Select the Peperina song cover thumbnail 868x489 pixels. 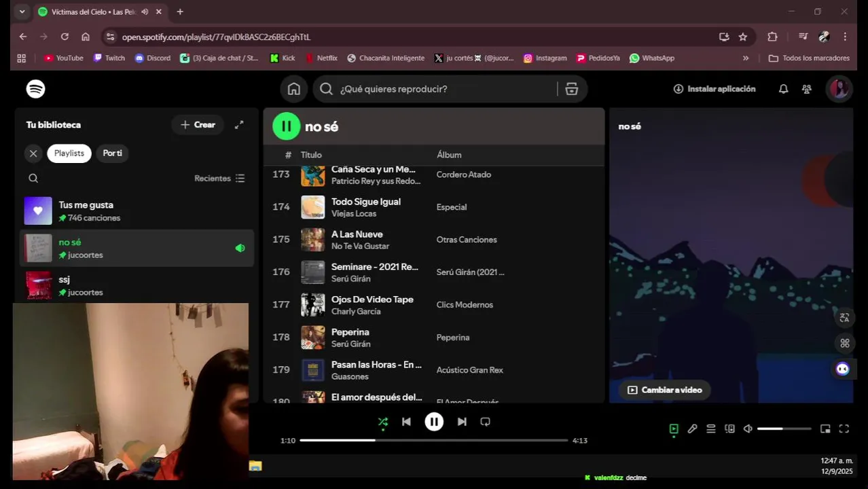pos(312,338)
